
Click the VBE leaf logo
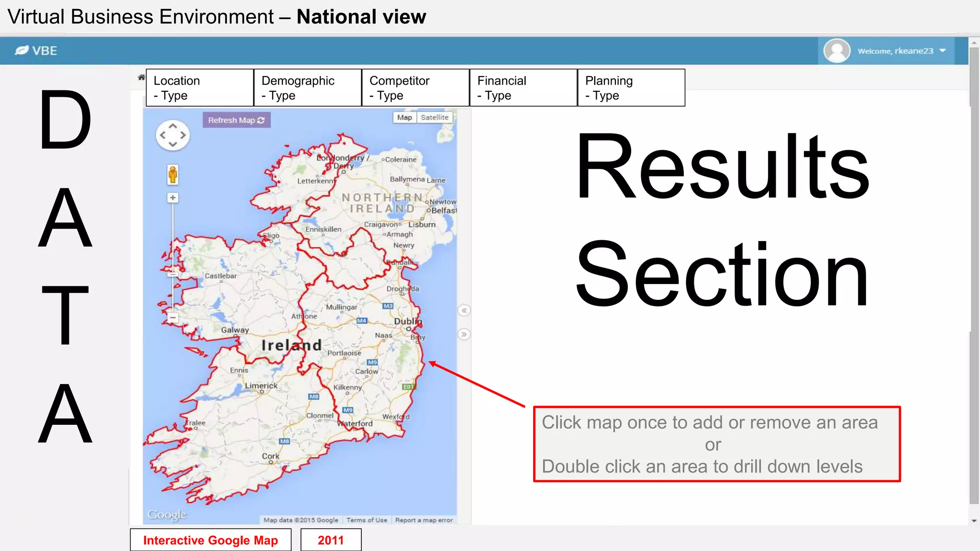[x=22, y=50]
